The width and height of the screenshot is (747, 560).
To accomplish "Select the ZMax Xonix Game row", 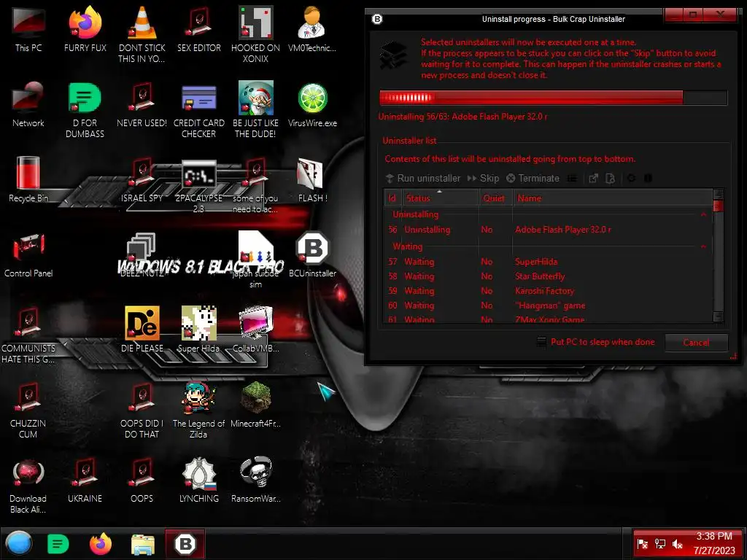I will pyautogui.click(x=549, y=319).
